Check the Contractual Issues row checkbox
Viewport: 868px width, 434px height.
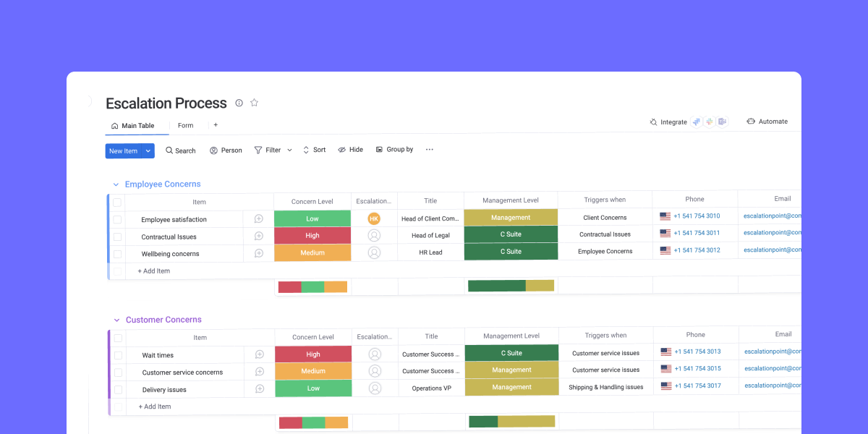tap(117, 237)
